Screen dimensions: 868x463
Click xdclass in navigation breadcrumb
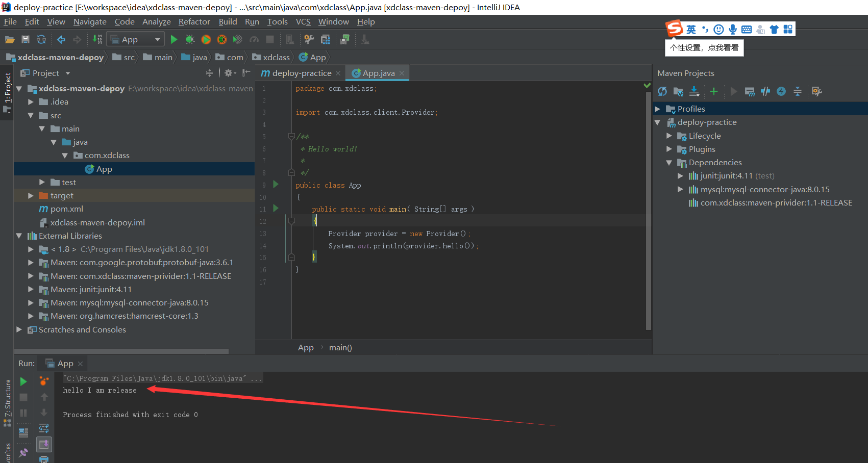[271, 57]
